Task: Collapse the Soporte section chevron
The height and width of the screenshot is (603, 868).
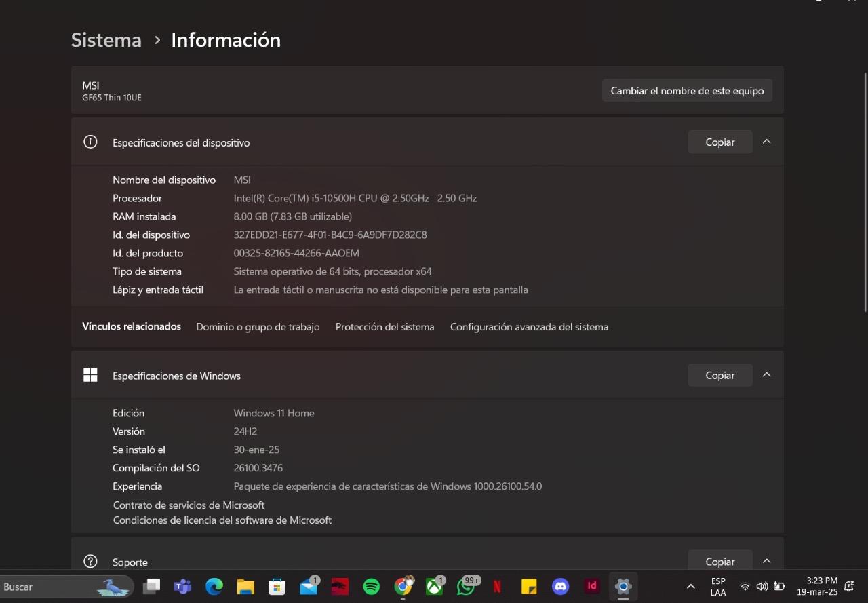Action: point(766,561)
